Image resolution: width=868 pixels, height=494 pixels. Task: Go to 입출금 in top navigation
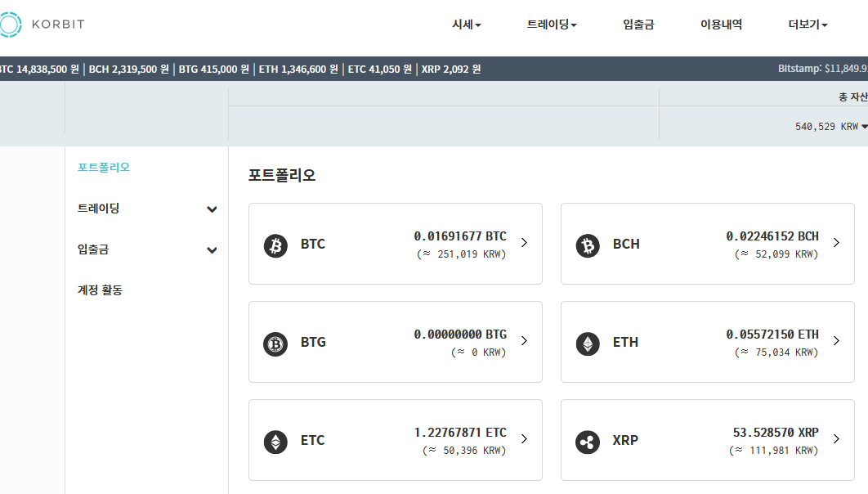pos(638,25)
